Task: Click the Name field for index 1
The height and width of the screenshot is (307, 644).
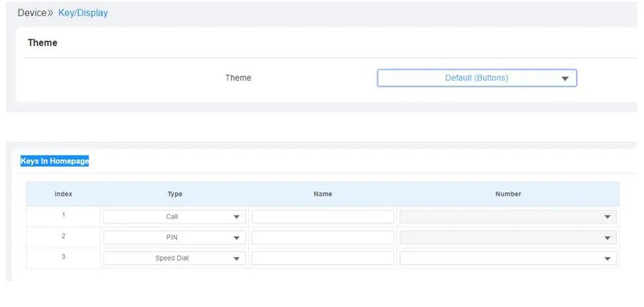Action: [x=323, y=217]
